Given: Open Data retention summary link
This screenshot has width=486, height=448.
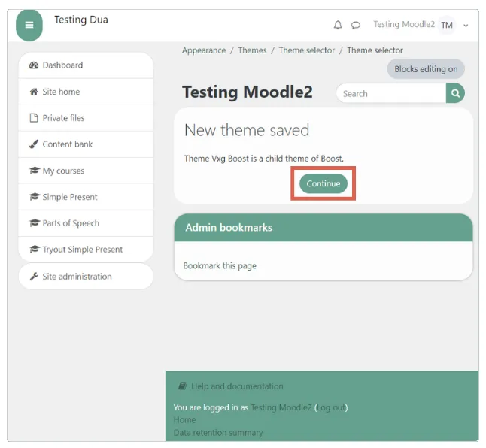Looking at the screenshot, I should (218, 432).
